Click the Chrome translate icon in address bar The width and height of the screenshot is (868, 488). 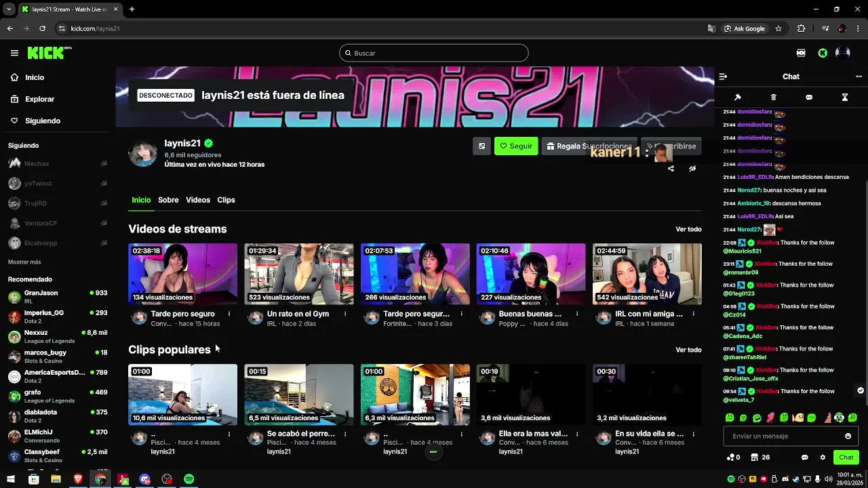coord(711,28)
